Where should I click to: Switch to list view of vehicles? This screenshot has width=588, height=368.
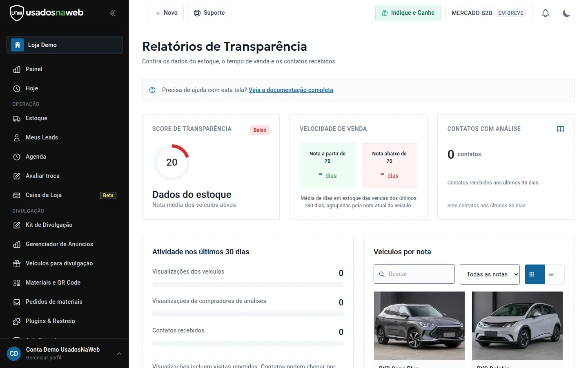coord(554,274)
